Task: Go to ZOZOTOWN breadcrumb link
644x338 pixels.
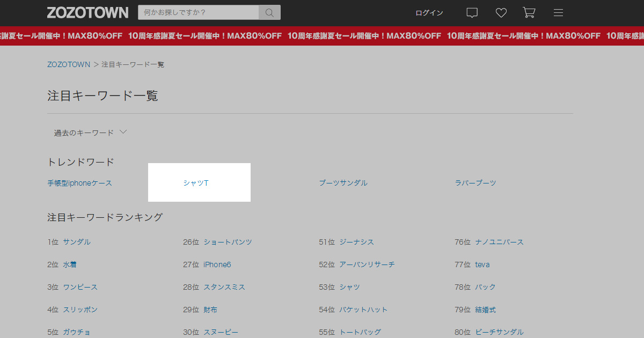Action: [x=69, y=64]
